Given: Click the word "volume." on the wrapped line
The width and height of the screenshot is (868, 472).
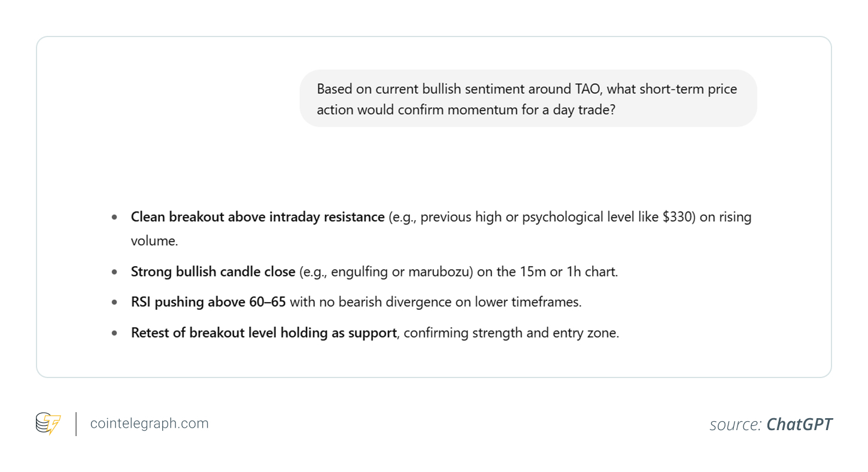Looking at the screenshot, I should (154, 241).
